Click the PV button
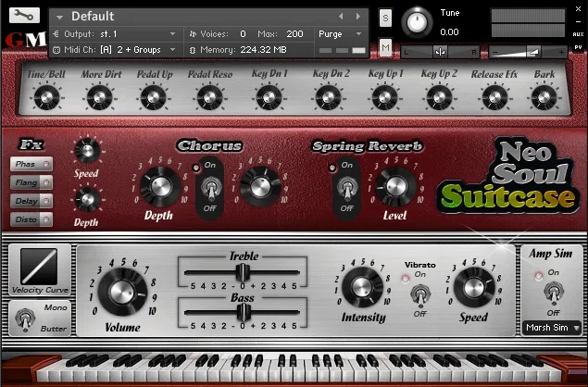The image size is (588, 387). tap(578, 47)
